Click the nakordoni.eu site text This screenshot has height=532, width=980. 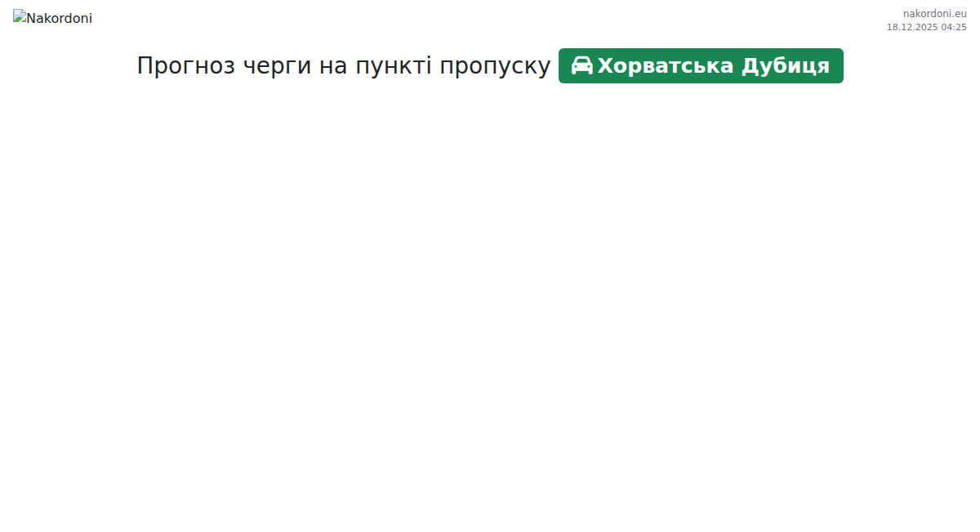point(934,13)
